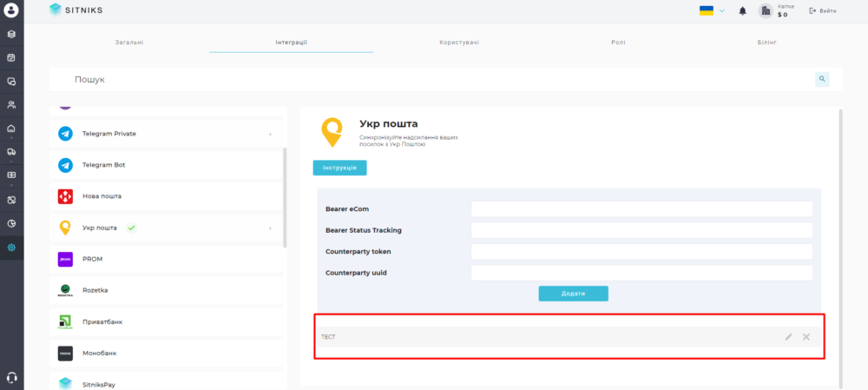
Task: Click the SitniksPay icon
Action: point(65,383)
